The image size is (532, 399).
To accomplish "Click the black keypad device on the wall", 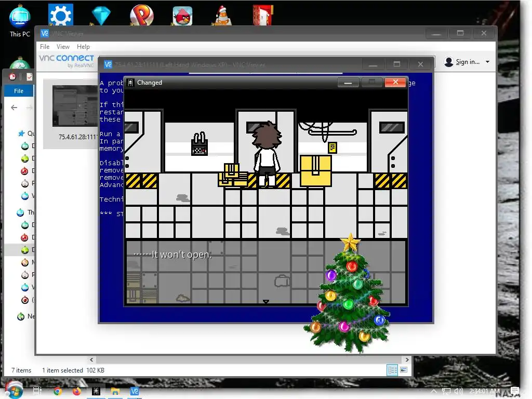I will (x=199, y=144).
